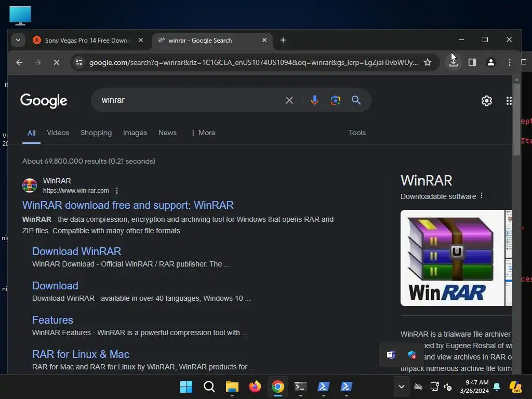The image size is (532, 399).
Task: Open WinRAR download free and support link
Action: 128,205
